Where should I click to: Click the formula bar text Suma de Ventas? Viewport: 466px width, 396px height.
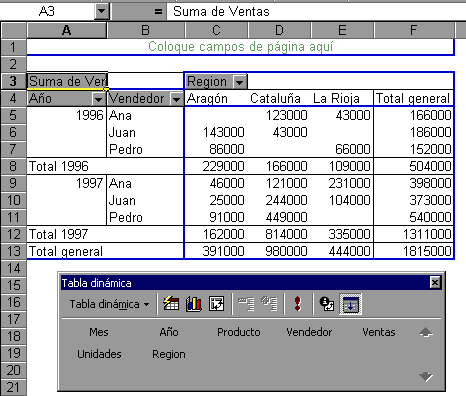[x=221, y=12]
